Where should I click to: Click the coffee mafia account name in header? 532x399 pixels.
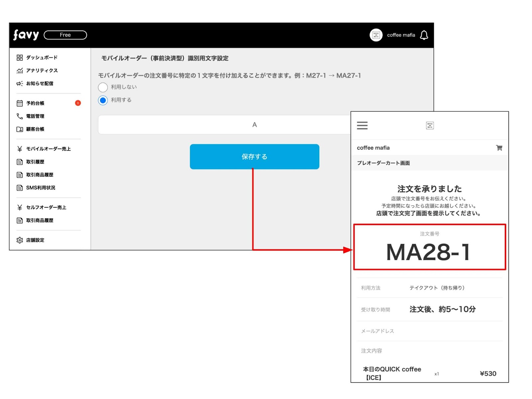point(401,35)
